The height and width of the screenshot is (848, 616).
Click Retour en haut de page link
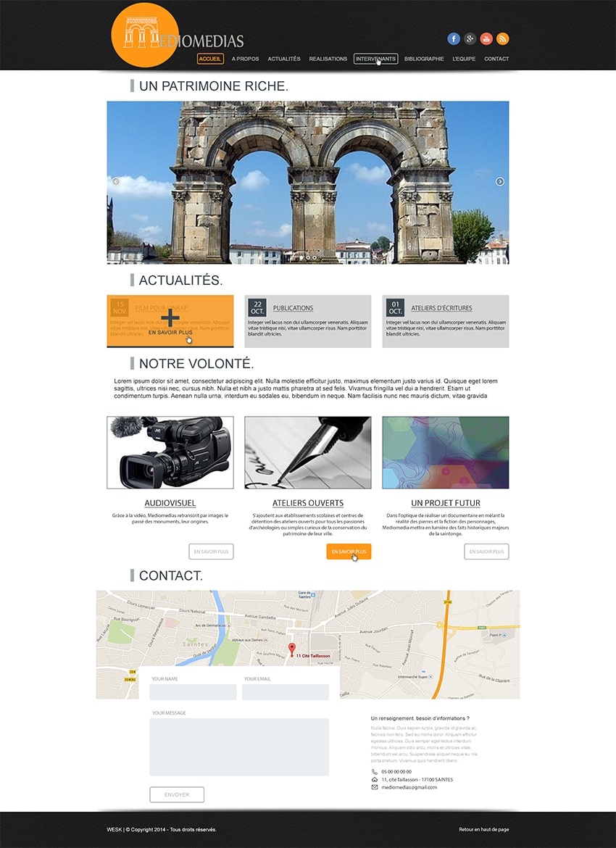[483, 829]
